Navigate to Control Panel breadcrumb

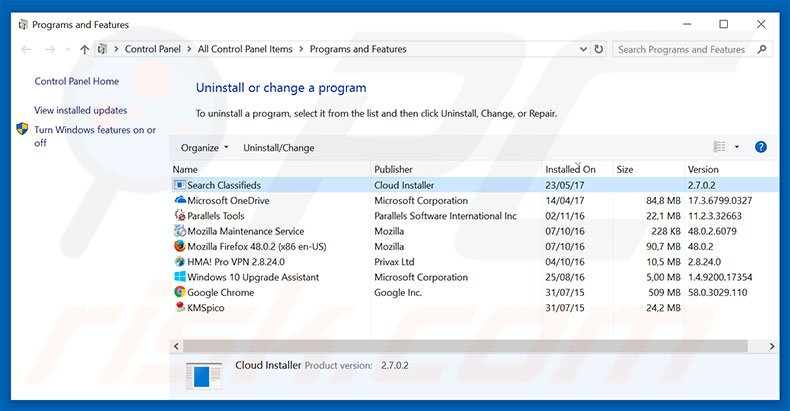pyautogui.click(x=153, y=49)
